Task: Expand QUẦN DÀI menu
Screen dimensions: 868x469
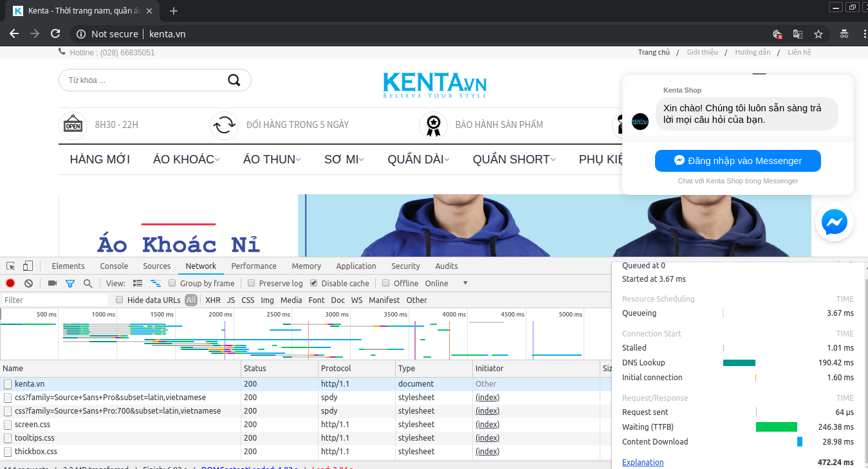Action: click(x=418, y=160)
